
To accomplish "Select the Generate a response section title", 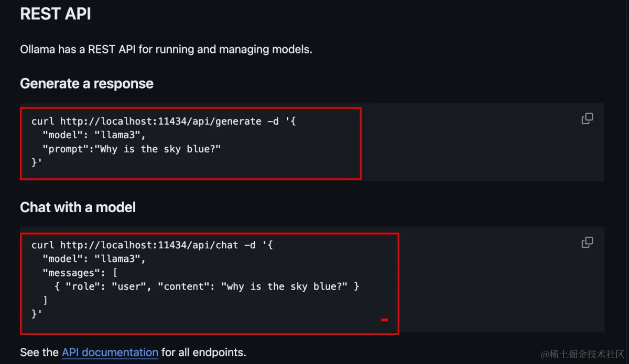I will (x=86, y=83).
